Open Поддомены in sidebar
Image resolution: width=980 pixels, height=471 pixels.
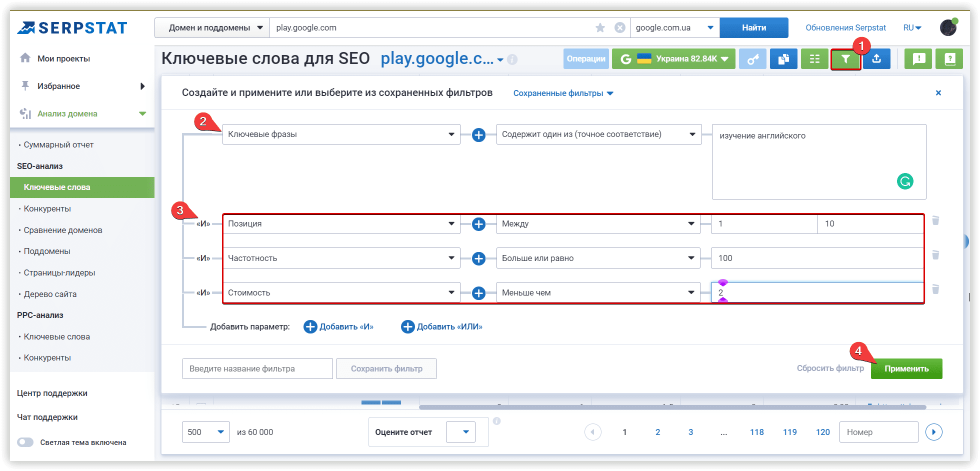click(x=47, y=251)
